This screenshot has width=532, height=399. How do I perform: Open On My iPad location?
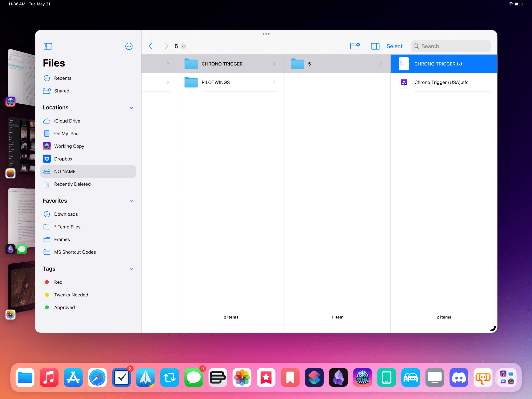(x=88, y=134)
